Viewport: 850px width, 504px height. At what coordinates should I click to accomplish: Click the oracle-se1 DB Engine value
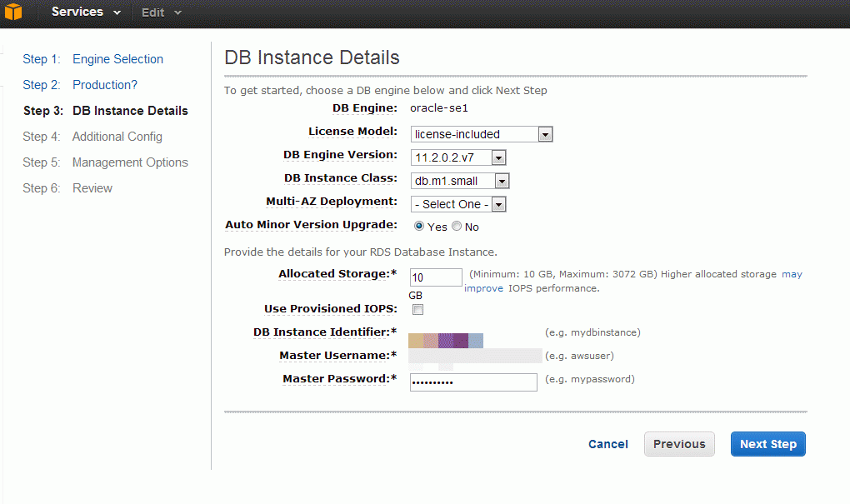point(438,107)
